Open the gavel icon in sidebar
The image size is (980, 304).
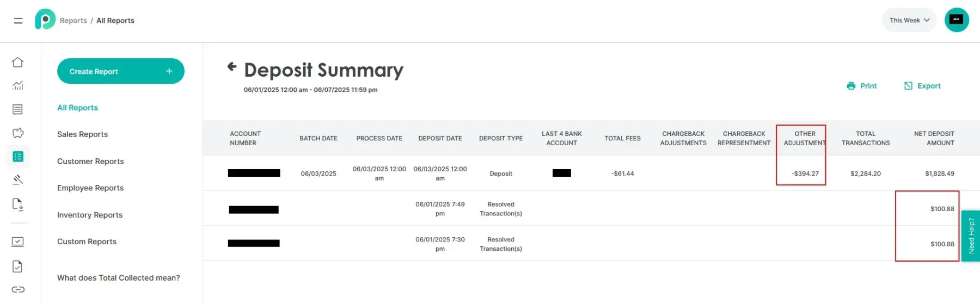coord(17,180)
